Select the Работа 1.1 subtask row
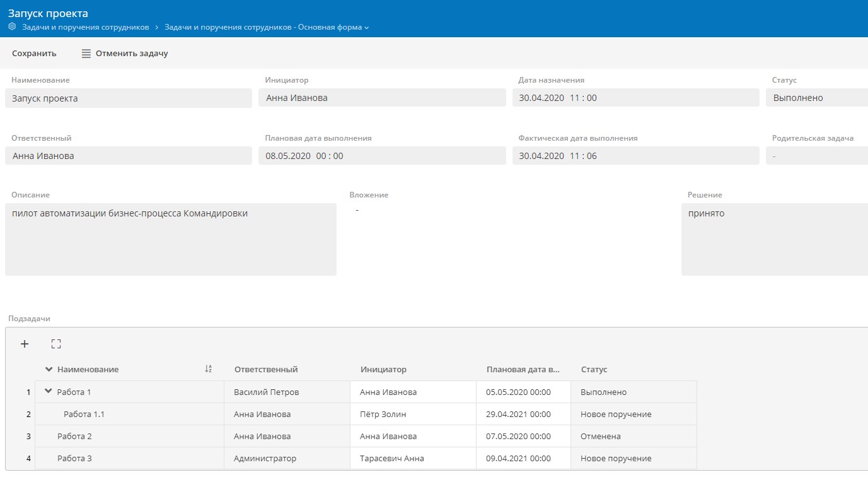 [x=366, y=415]
